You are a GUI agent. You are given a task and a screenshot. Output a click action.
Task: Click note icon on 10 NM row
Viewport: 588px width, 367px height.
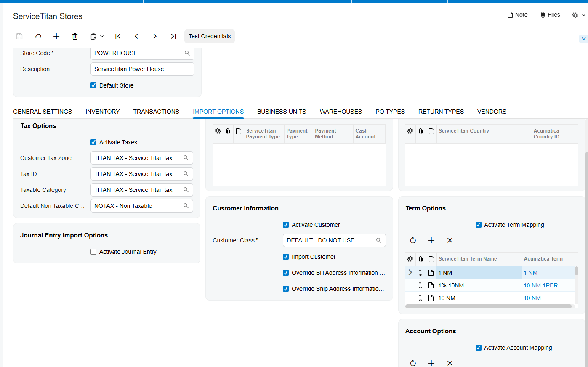click(431, 298)
